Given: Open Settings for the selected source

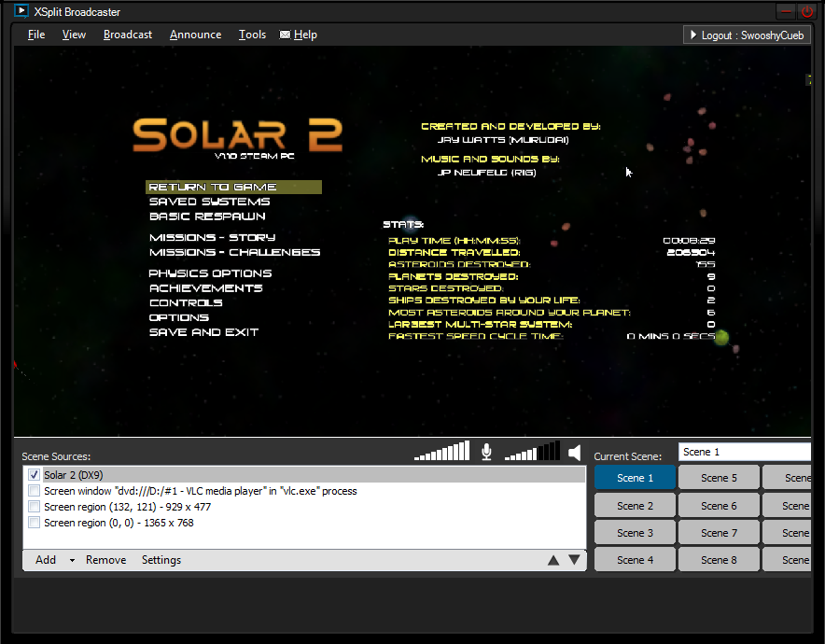Looking at the screenshot, I should click(x=161, y=560).
